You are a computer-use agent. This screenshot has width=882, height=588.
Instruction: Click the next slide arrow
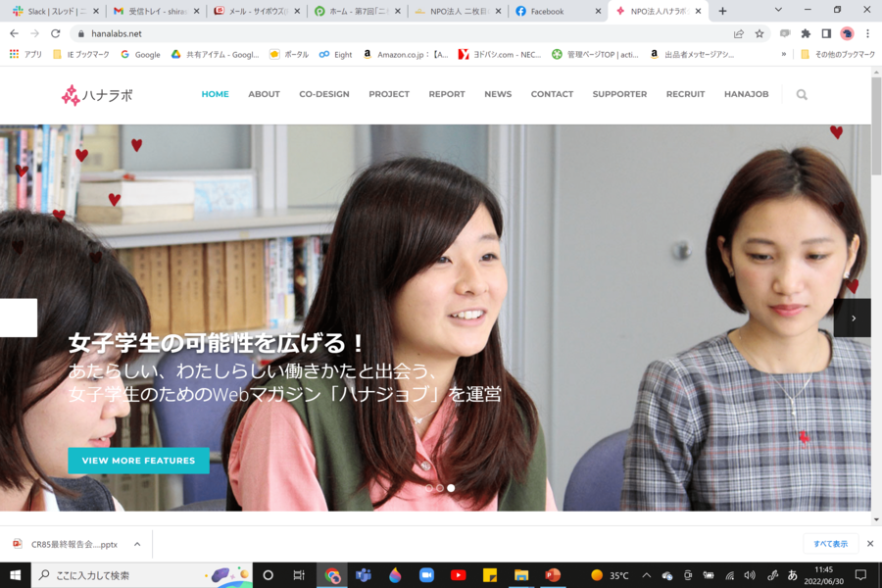pyautogui.click(x=853, y=318)
